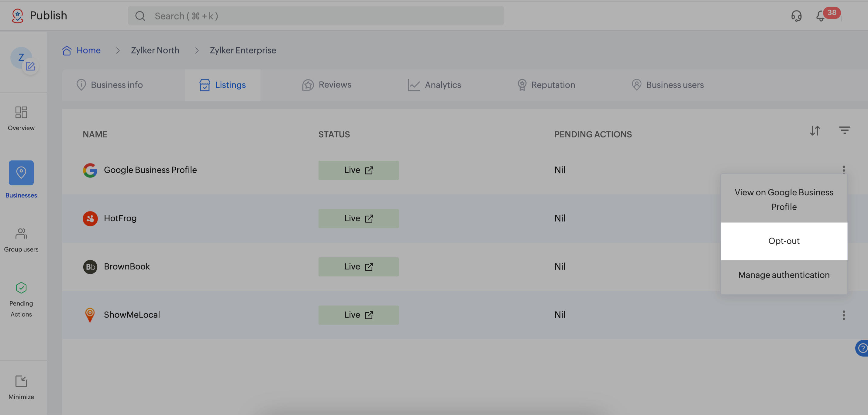This screenshot has height=415, width=868.
Task: Click Nil in ShowMeLocal row
Action: tap(560, 315)
